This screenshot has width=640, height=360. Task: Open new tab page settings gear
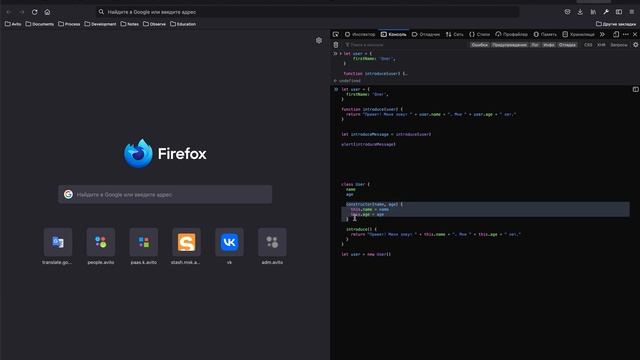tap(319, 40)
